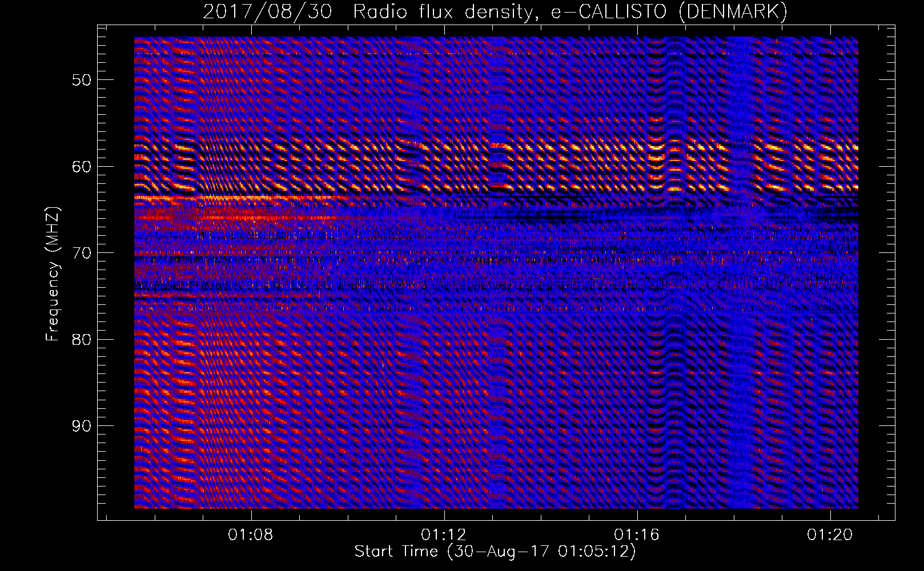
Task: Click the 01:16 time tick label
Action: pyautogui.click(x=637, y=534)
